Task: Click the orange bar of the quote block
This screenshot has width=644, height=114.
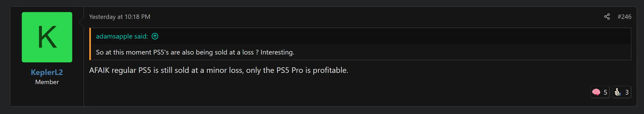Action: click(x=90, y=44)
